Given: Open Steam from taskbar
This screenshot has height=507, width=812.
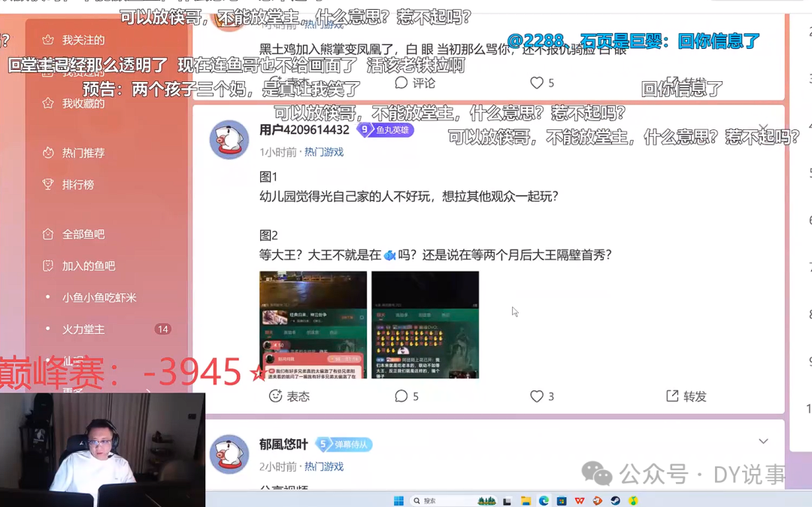Looking at the screenshot, I should (615, 501).
